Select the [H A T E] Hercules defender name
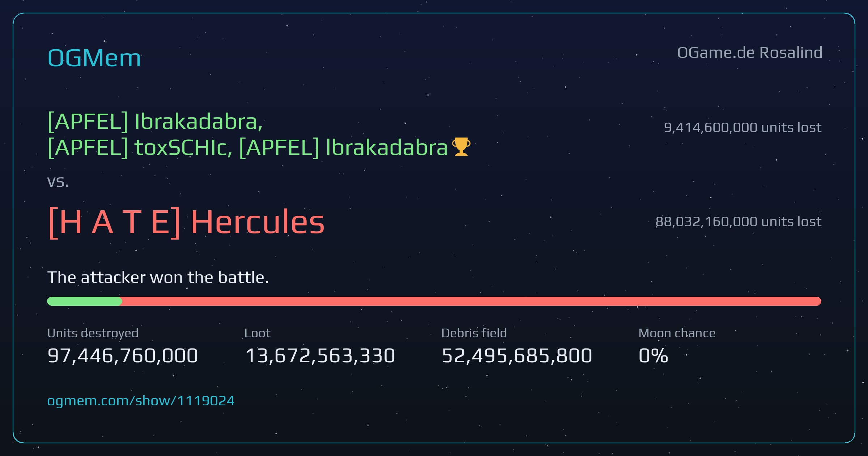Viewport: 868px width, 456px height. tap(186, 222)
